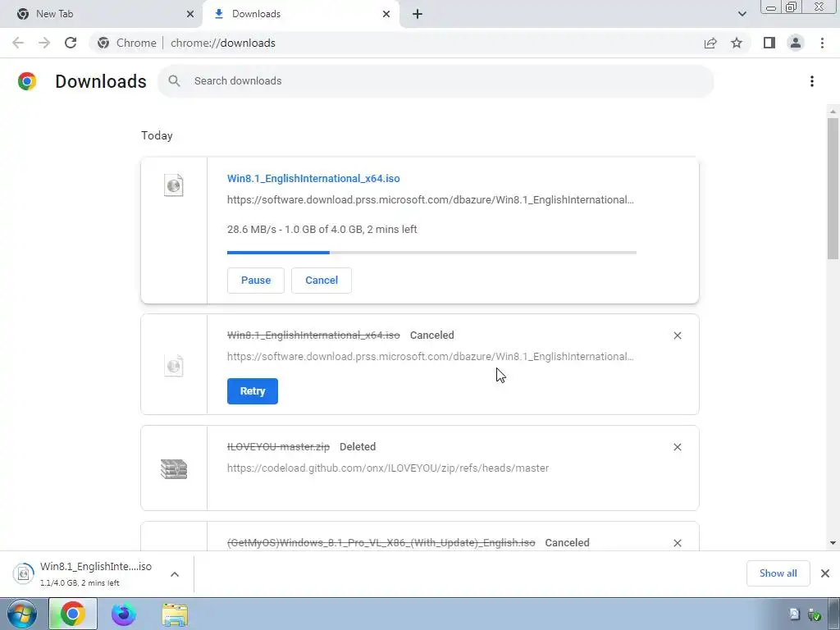840x630 pixels.
Task: Close the Downloads tab
Action: (386, 14)
